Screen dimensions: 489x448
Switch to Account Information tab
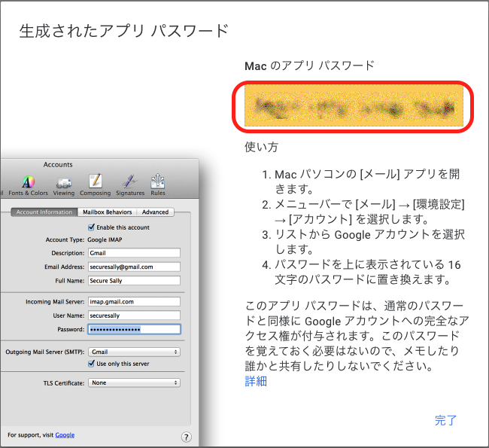44,212
